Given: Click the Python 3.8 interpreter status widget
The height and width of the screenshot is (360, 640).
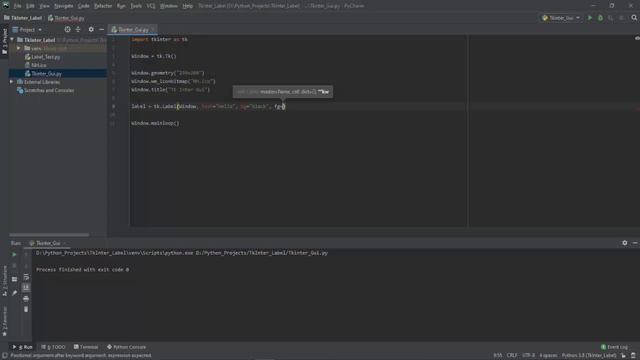Looking at the screenshot, I should point(588,356).
